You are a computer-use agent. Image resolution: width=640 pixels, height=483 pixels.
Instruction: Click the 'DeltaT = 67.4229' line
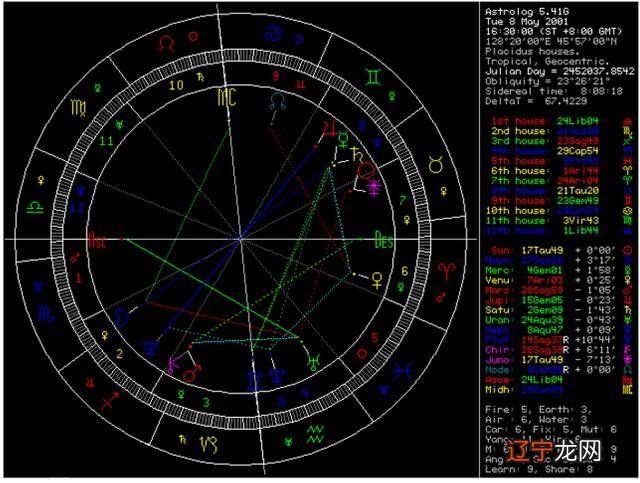pyautogui.click(x=536, y=101)
